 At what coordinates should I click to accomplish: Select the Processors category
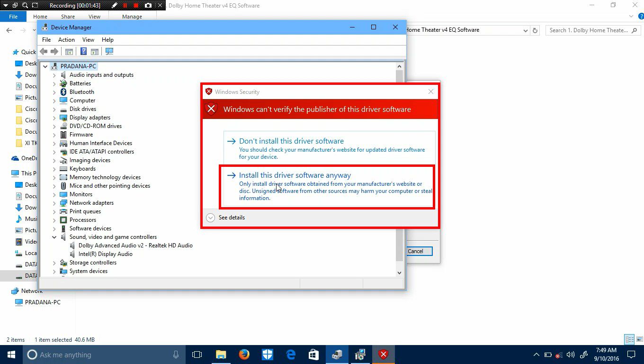(83, 220)
